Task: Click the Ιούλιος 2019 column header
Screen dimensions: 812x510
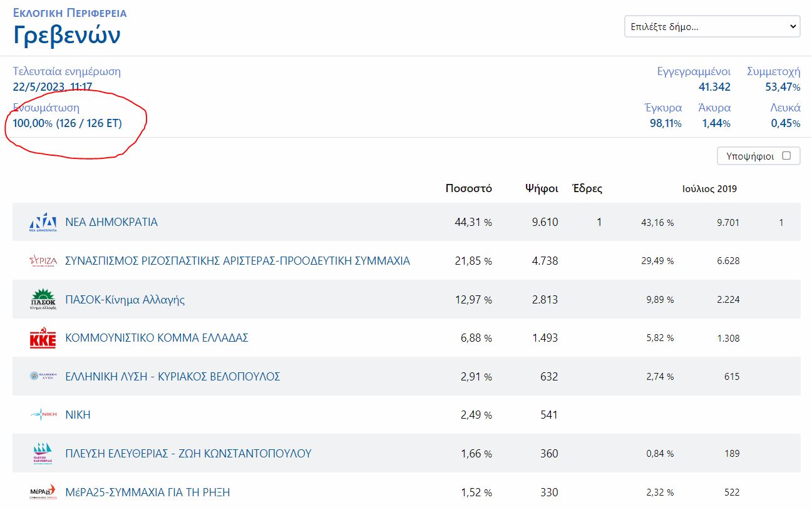Action: click(709, 188)
